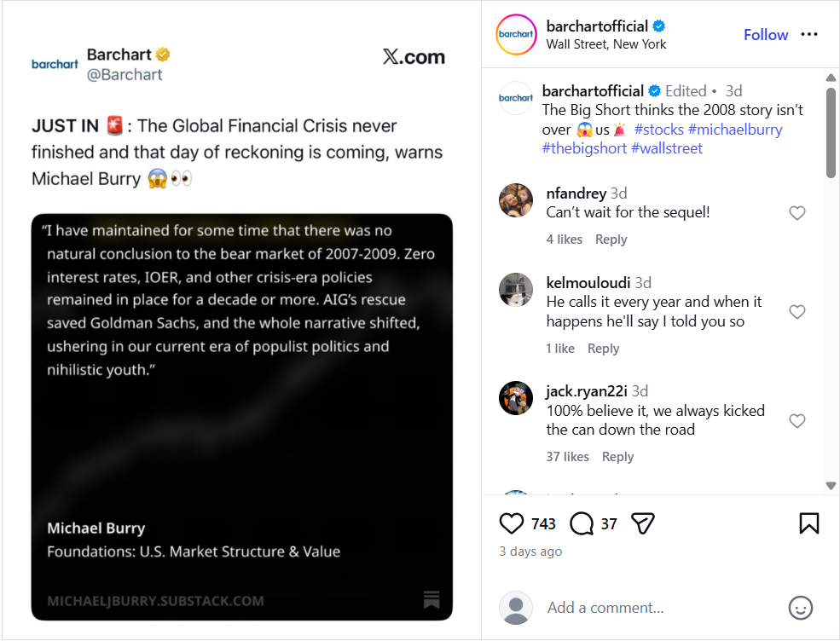Follow the barchartofficial account
The height and width of the screenshot is (641, 840).
point(765,35)
